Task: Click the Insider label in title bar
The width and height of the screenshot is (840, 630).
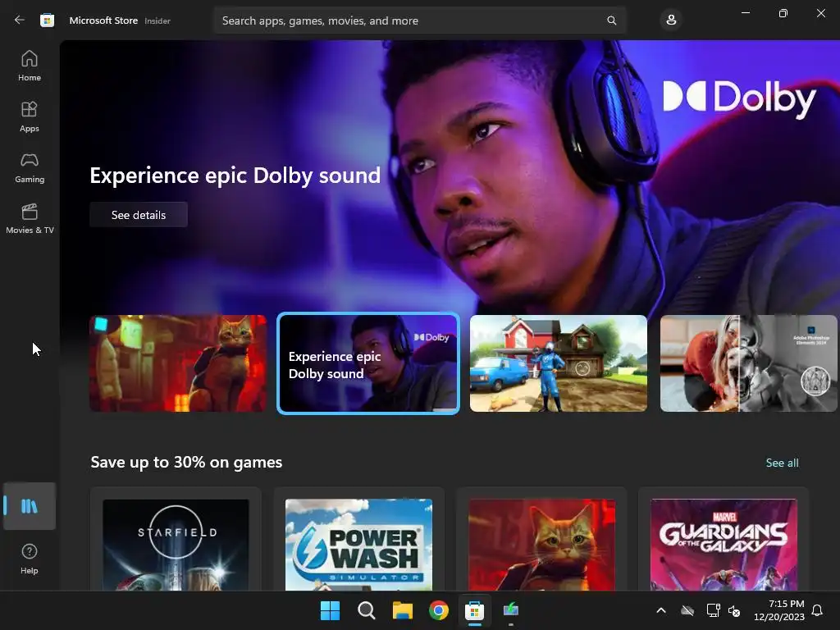Action: pyautogui.click(x=157, y=21)
